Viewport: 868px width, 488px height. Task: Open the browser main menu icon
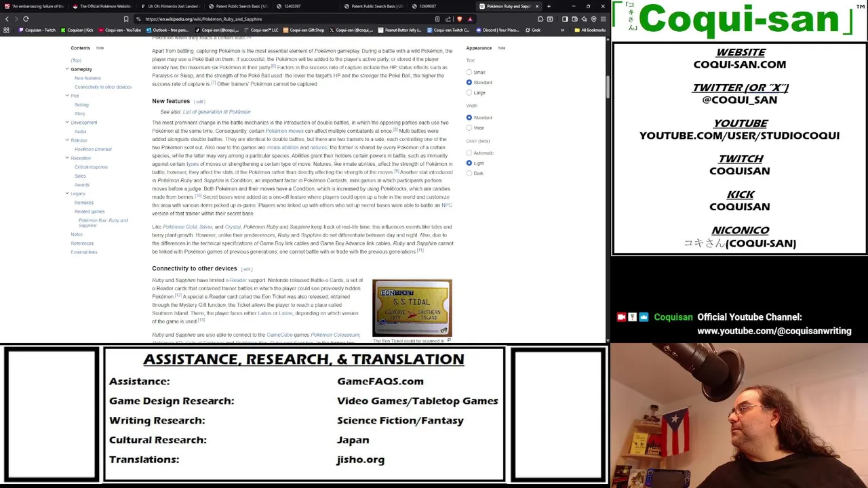tap(602, 19)
